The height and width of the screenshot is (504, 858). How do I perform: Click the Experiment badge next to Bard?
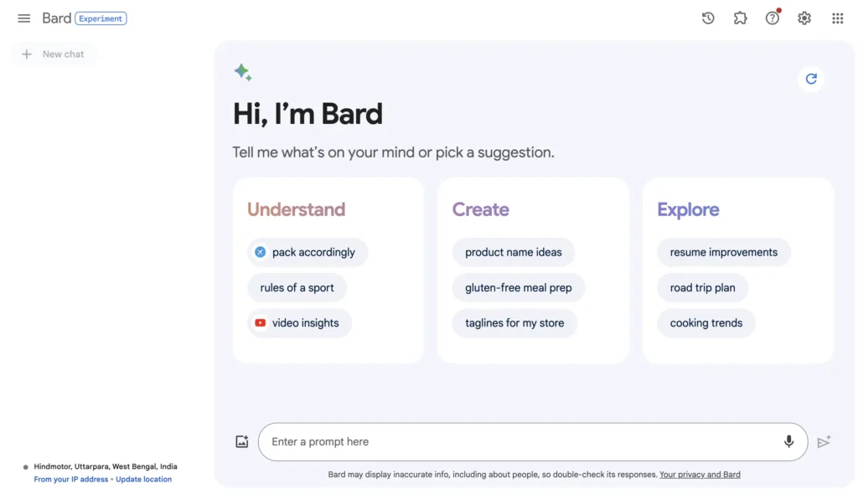point(101,18)
